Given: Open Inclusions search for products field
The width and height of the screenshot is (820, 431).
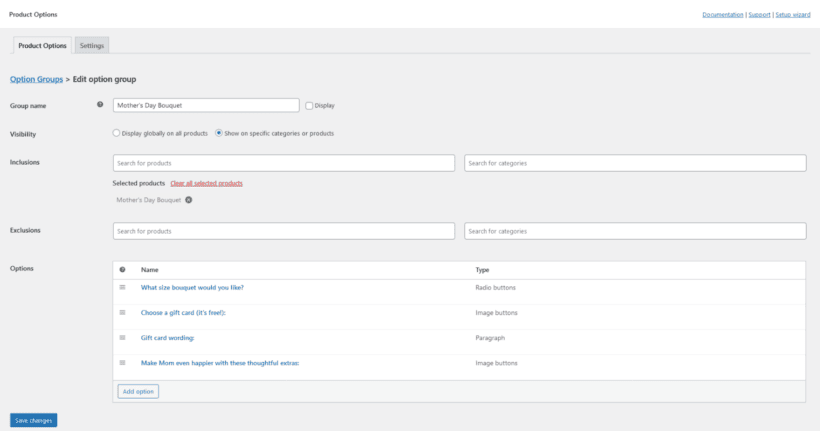Looking at the screenshot, I should pos(284,163).
